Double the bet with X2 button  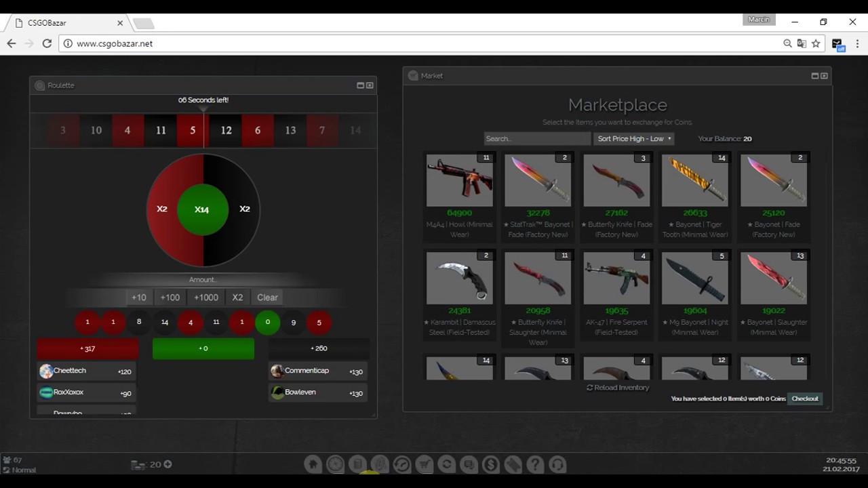(x=237, y=298)
